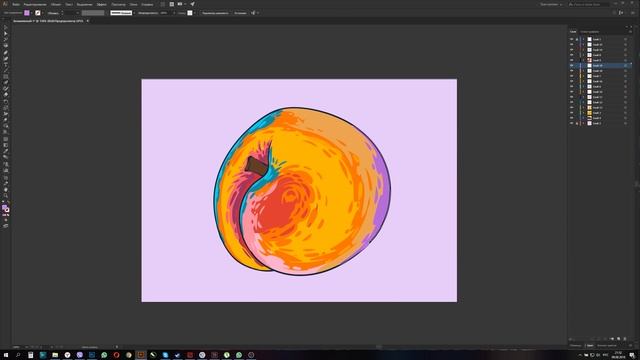The width and height of the screenshot is (640, 360).
Task: Select the Zoom tool
Action: coord(5,196)
